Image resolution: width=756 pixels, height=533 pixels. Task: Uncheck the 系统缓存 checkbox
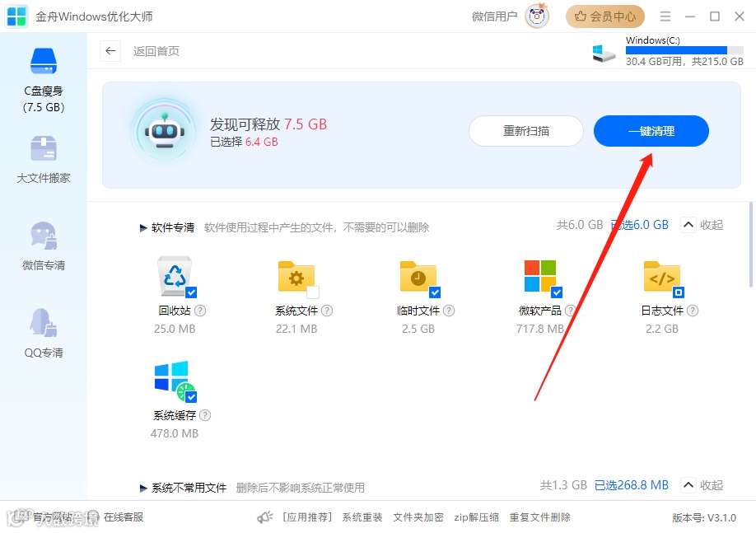coord(191,397)
